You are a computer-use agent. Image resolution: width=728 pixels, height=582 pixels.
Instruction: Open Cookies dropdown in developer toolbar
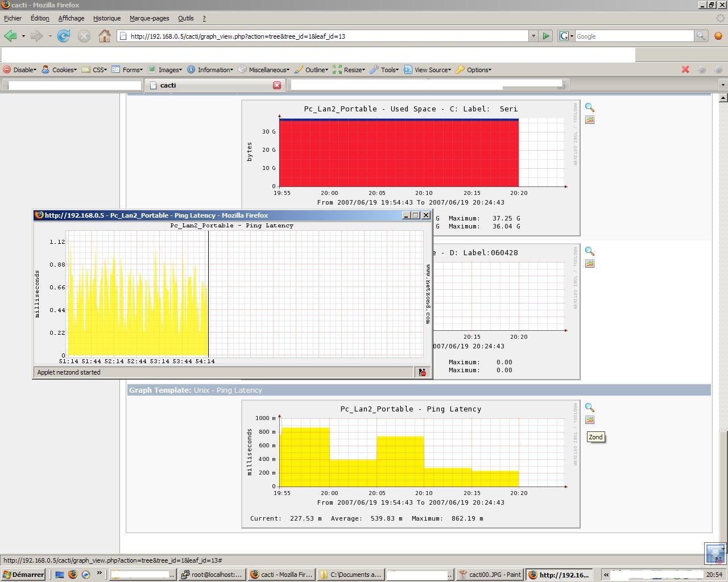click(59, 69)
